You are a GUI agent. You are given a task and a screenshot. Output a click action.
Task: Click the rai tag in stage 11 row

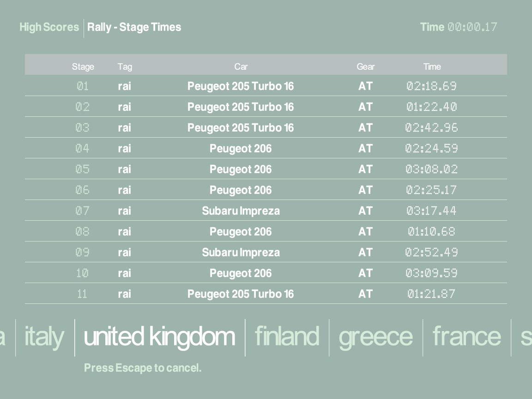pos(124,294)
